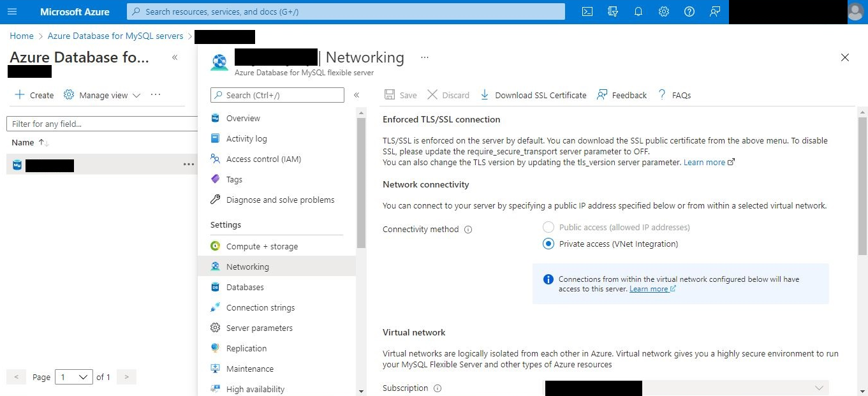
Task: Click the MySQL flexible server blade icon
Action: coord(219,62)
